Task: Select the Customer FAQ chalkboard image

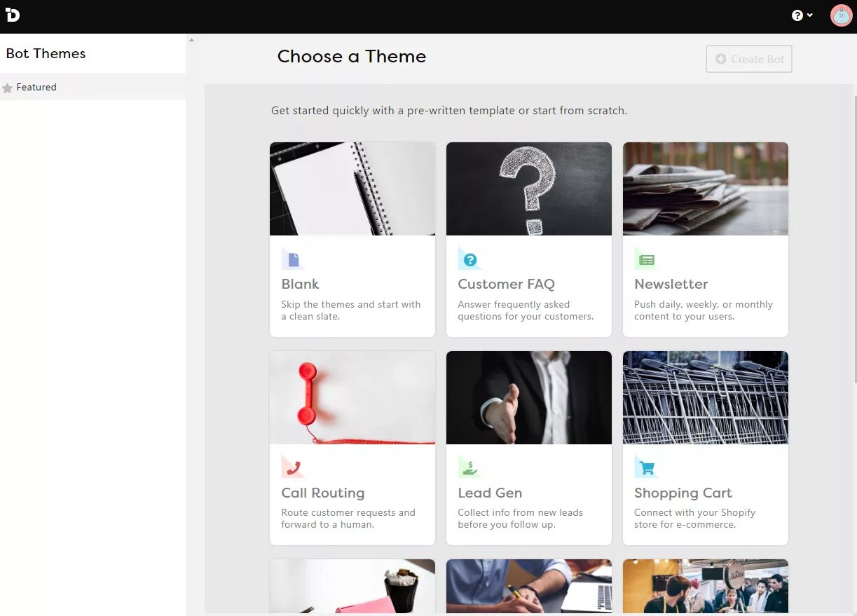Action: [x=529, y=189]
